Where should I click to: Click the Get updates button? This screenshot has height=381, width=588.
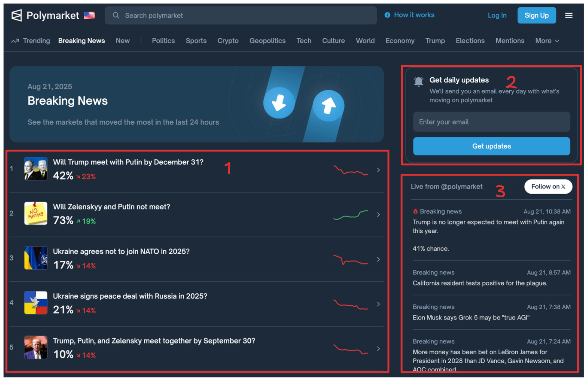tap(492, 146)
